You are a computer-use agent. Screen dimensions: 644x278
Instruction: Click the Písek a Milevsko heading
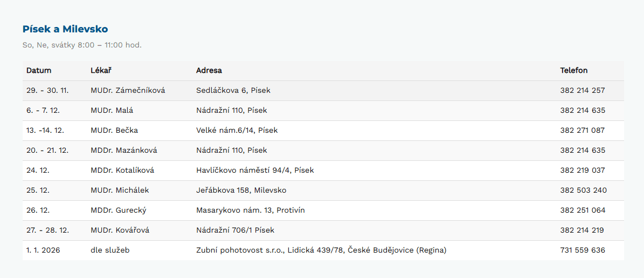pos(65,29)
